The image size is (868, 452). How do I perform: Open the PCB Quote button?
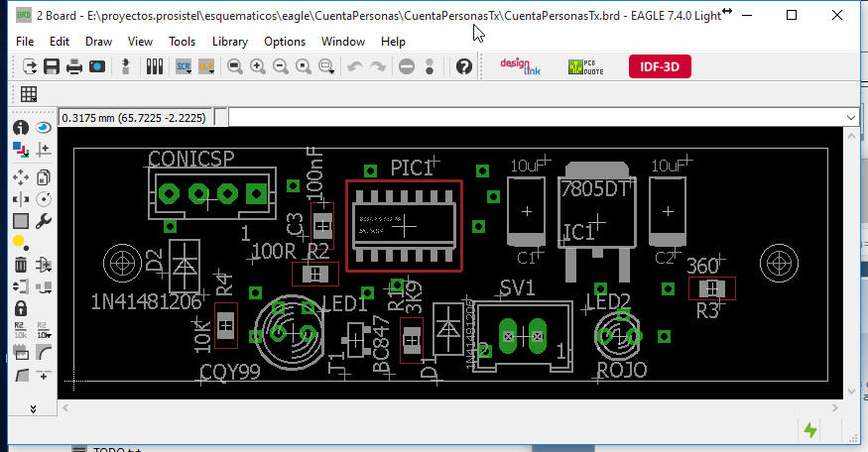[x=585, y=67]
